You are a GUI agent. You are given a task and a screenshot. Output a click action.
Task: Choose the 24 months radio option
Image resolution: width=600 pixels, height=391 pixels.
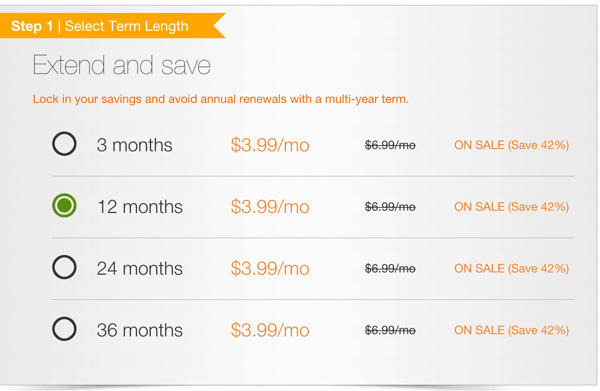pos(64,267)
